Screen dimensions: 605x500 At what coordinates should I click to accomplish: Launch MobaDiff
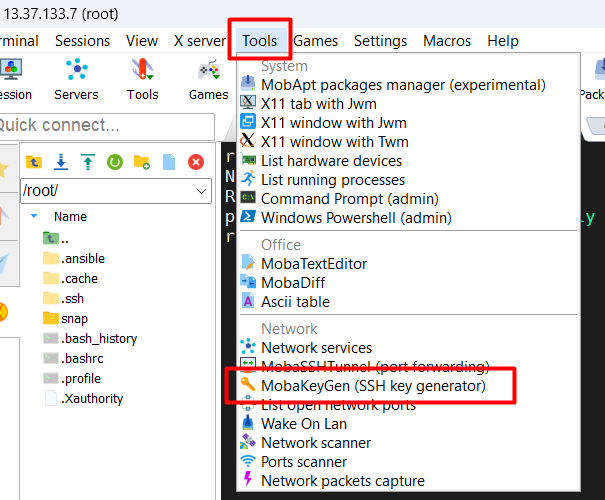tap(409, 283)
